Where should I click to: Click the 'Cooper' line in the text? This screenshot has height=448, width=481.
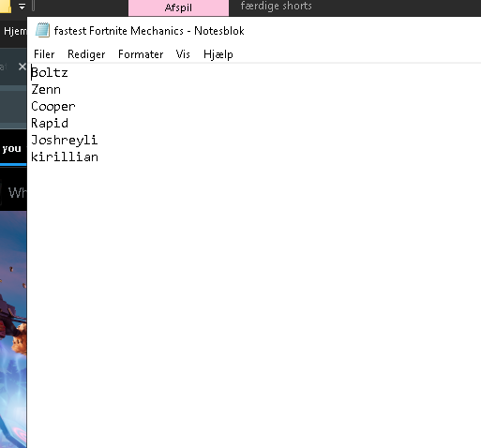[53, 107]
